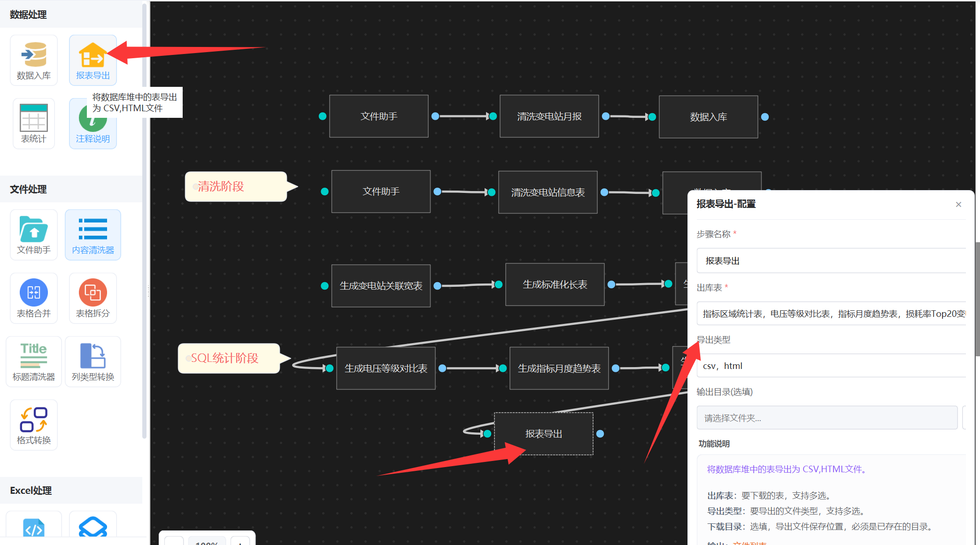The image size is (980, 545).
Task: Select the 清洗变电站信息表 node on canvas
Action: (548, 192)
